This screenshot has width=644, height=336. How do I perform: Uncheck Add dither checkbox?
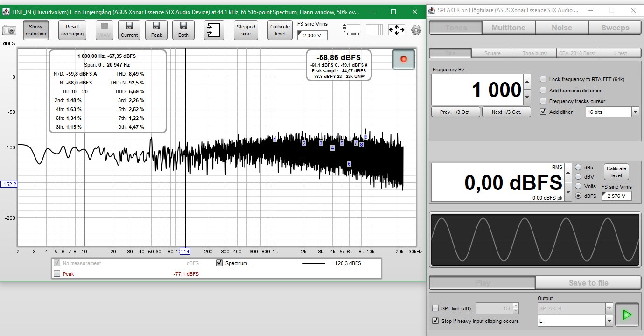tap(543, 112)
